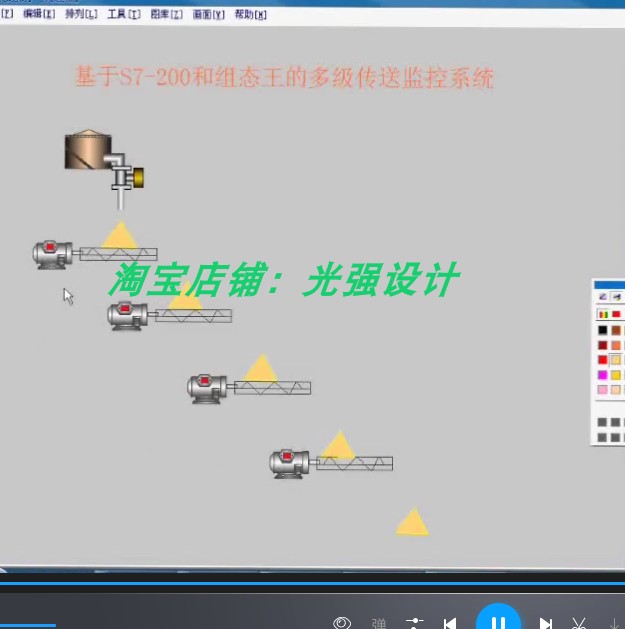Select the first screw conveyor belt
This screenshot has width=625, height=629.
point(118,254)
